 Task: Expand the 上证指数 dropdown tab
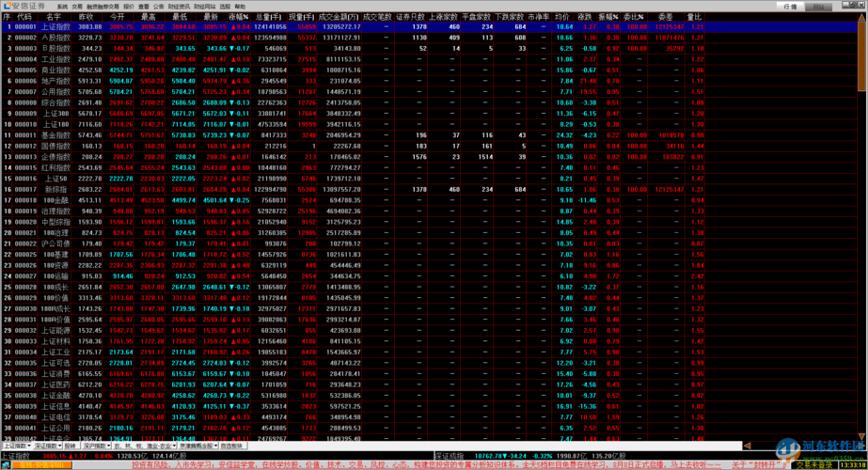click(x=17, y=445)
